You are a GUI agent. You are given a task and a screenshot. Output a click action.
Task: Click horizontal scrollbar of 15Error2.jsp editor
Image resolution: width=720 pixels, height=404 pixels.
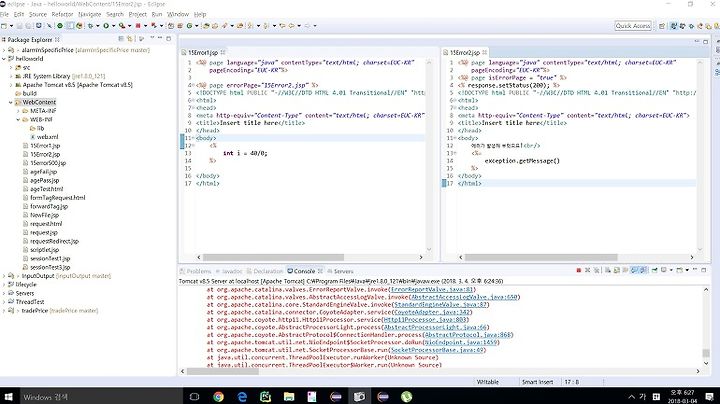541,258
